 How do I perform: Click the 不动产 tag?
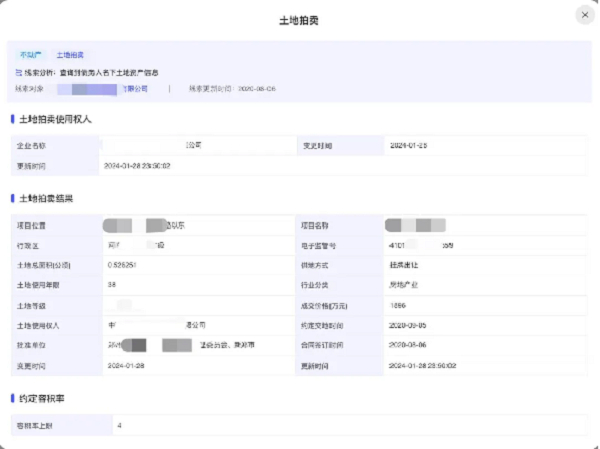click(31, 56)
